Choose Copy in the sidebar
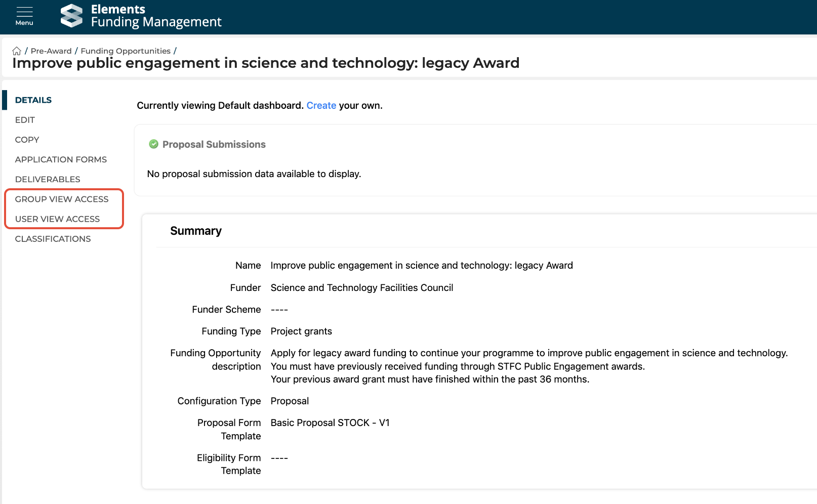This screenshot has width=817, height=504. coord(27,140)
